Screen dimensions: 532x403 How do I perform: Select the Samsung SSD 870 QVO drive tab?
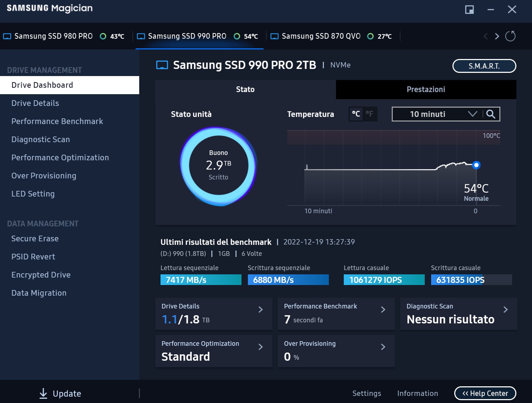click(x=333, y=36)
